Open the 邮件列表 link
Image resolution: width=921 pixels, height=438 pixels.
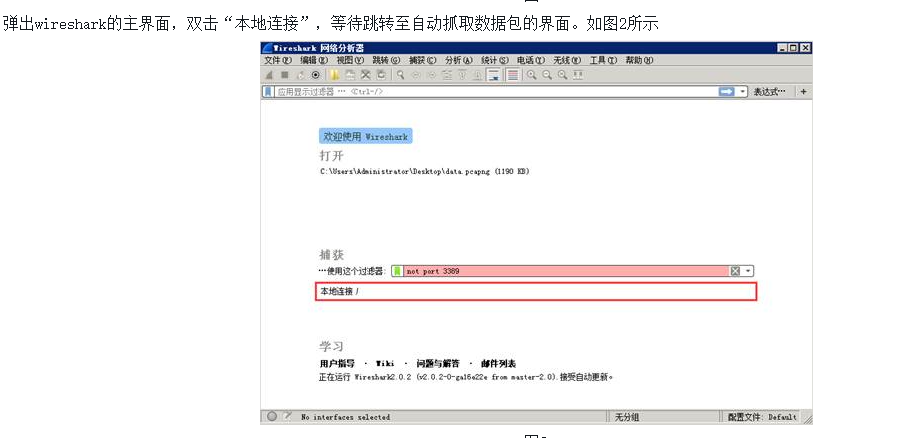point(498,363)
